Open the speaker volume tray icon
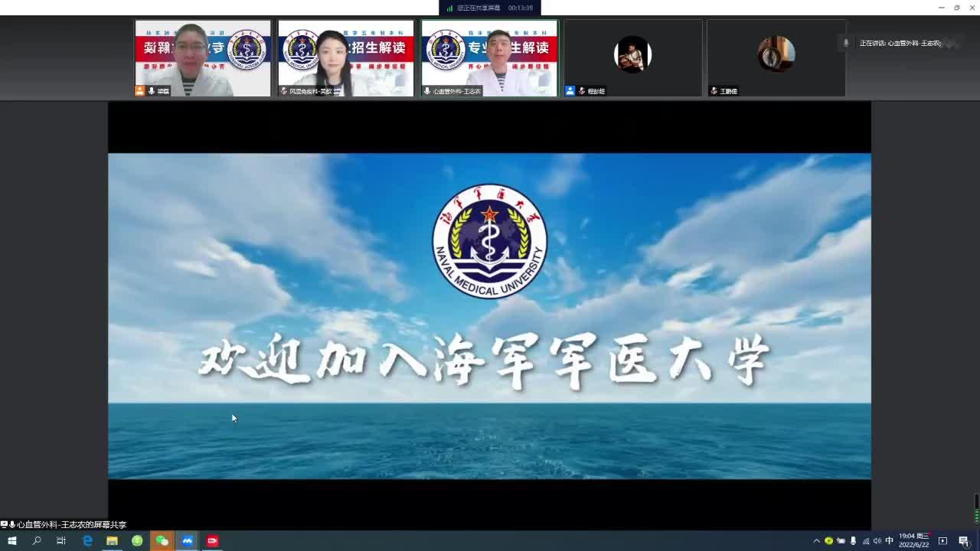 877,541
